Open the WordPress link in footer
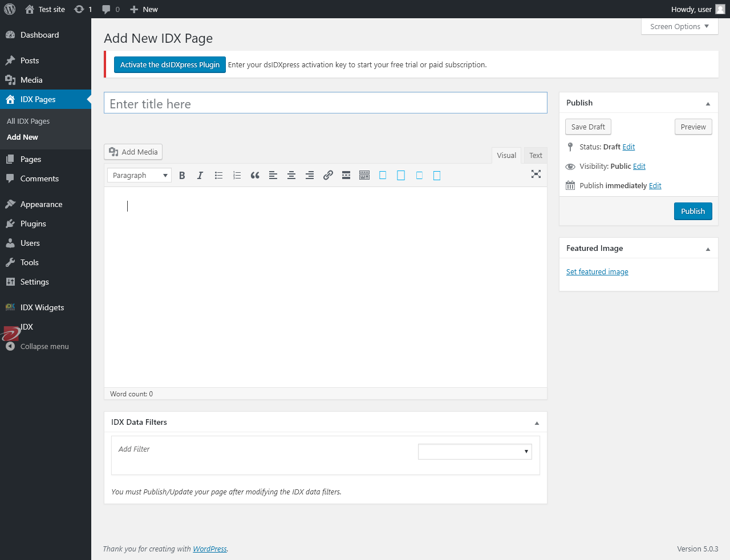This screenshot has width=730, height=560. tap(210, 549)
